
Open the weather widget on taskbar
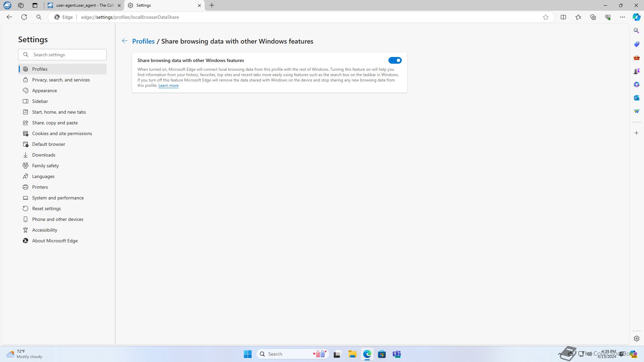click(x=24, y=354)
